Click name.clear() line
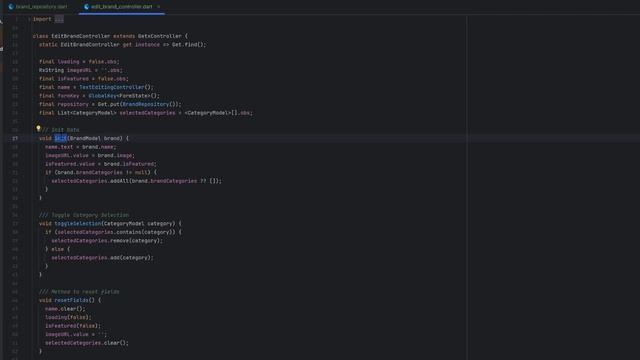Image resolution: width=640 pixels, height=360 pixels. click(x=65, y=309)
